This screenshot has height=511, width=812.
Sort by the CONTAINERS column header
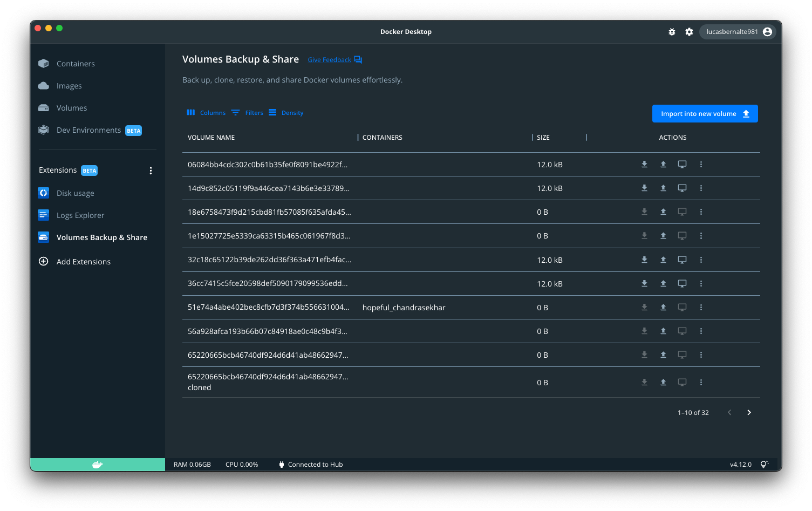click(382, 138)
